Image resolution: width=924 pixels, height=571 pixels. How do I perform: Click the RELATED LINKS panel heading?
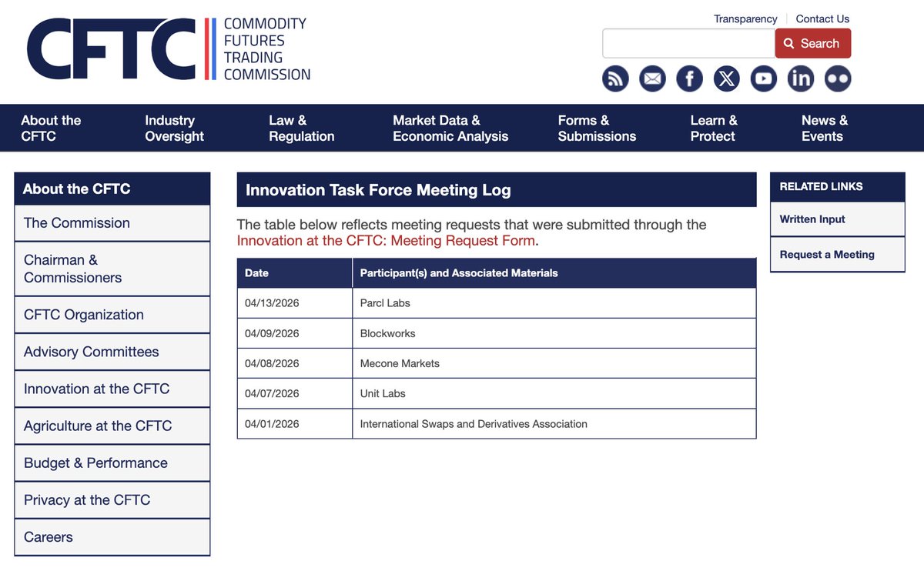pyautogui.click(x=838, y=186)
